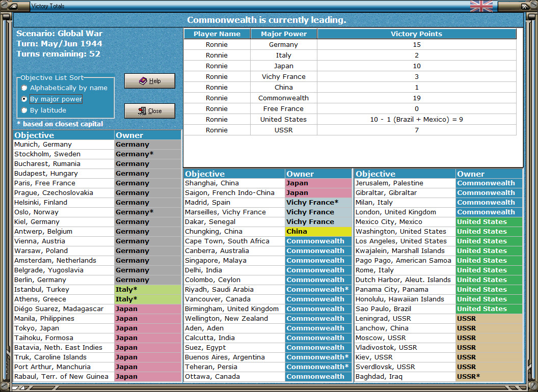Select Riyadh, Saudi Arabia objective
Viewport: 538px width, 392px height.
coord(234,290)
